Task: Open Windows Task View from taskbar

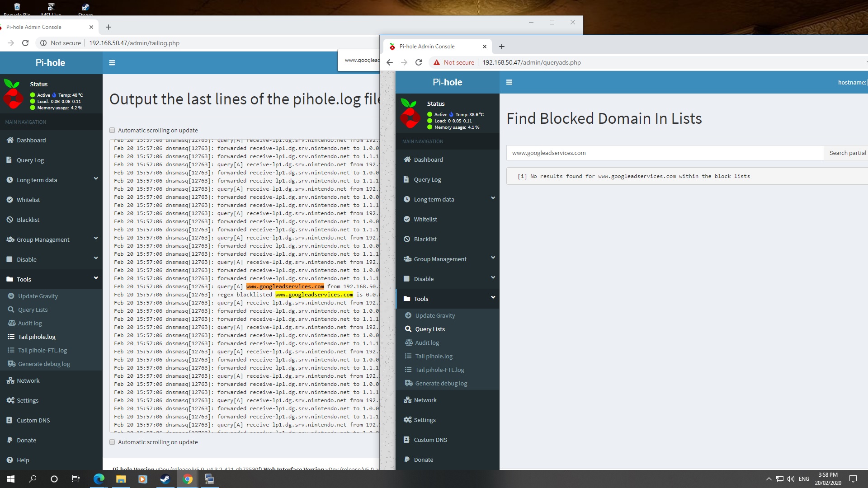Action: 76,479
